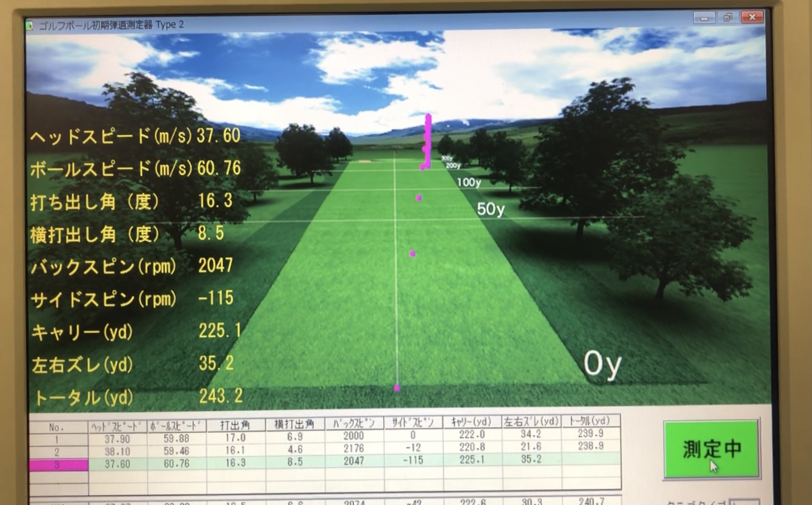This screenshot has height=505, width=812.
Task: Click table cell 37.60 in row 3
Action: [x=118, y=463]
